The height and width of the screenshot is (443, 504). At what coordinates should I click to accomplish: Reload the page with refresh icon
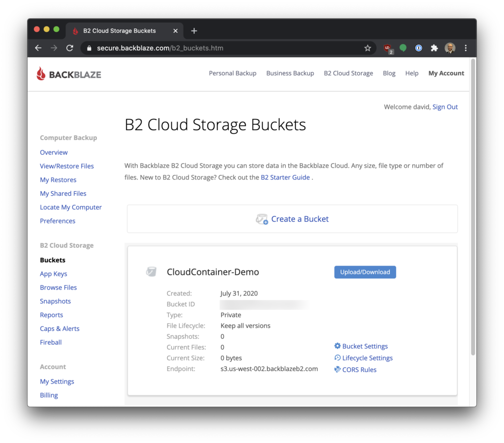pos(70,48)
